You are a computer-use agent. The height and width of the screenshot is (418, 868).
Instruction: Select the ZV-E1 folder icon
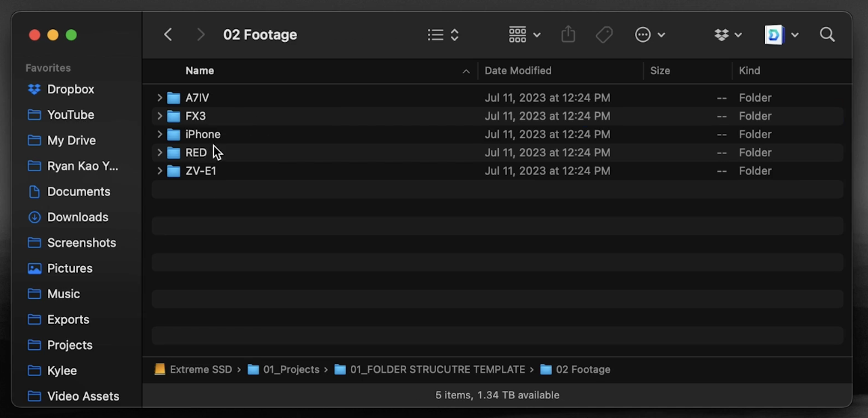pos(174,171)
